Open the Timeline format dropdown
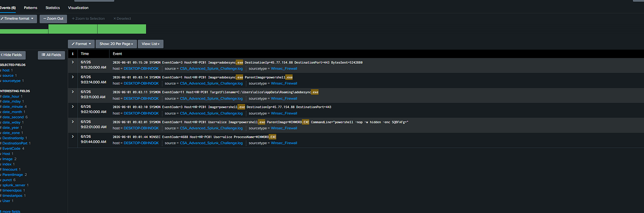 18,19
